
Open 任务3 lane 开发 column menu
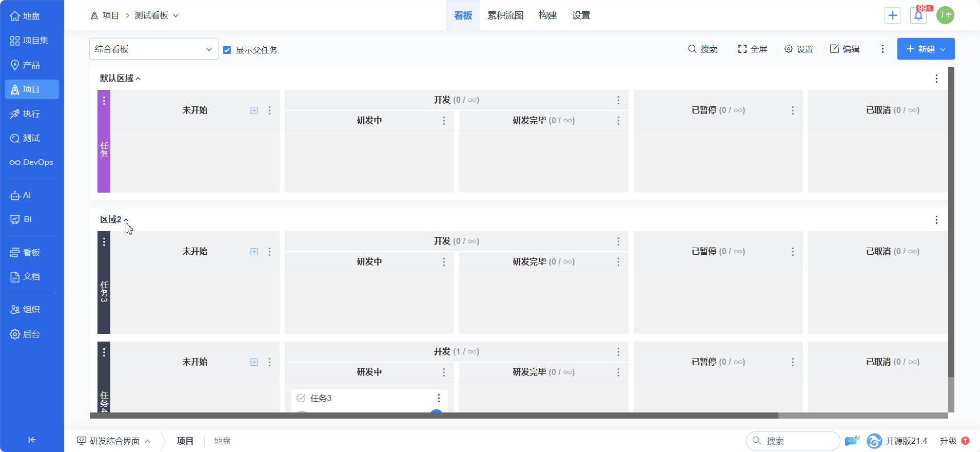click(618, 241)
